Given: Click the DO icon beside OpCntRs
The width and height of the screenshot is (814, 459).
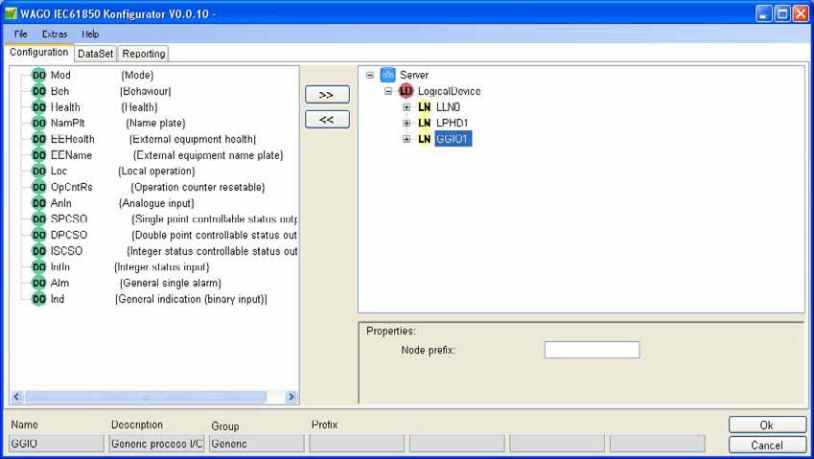Looking at the screenshot, I should point(39,187).
